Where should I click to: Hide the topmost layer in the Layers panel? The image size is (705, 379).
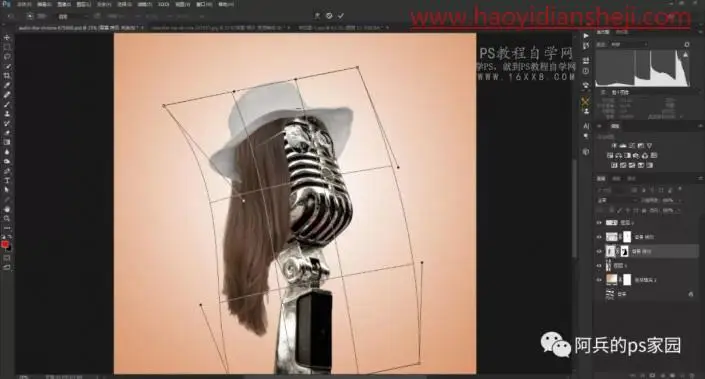tap(599, 223)
